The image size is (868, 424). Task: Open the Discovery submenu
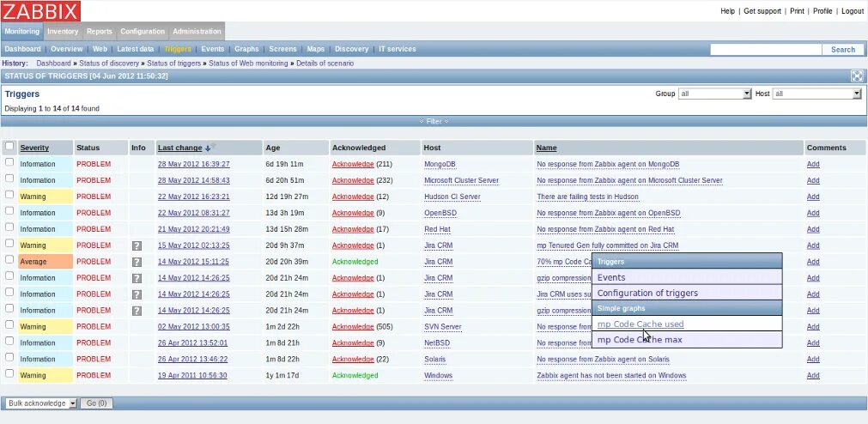[x=351, y=49]
